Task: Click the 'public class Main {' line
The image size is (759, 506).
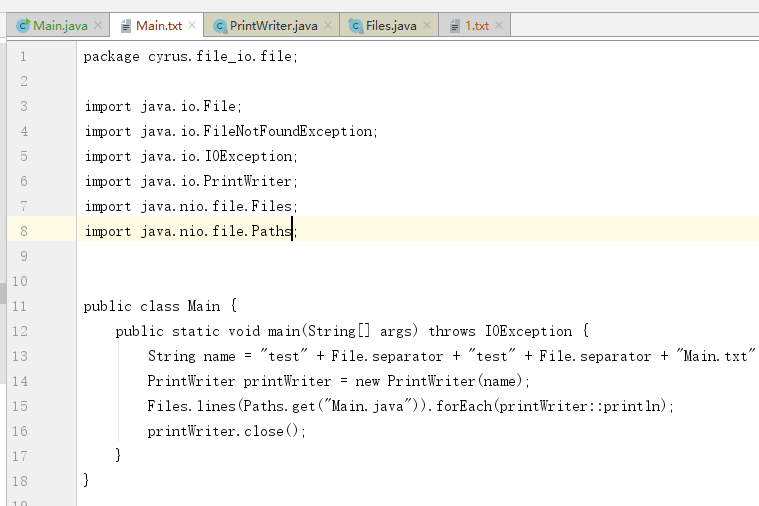Action: pos(160,307)
